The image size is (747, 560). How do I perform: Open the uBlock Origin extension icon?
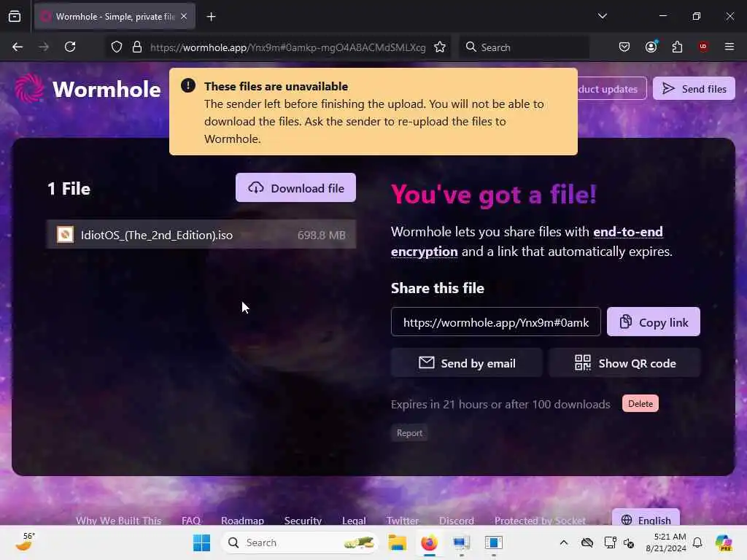click(703, 47)
